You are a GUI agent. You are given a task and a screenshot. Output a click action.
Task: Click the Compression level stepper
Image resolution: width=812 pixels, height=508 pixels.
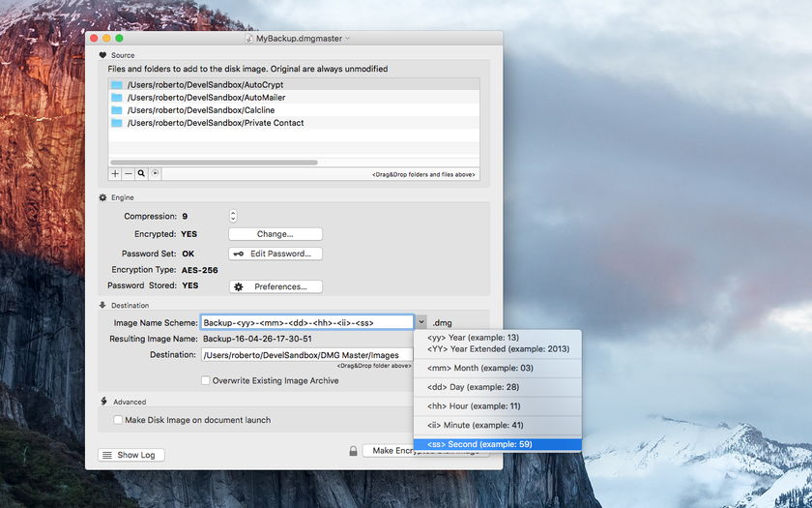tap(233, 216)
